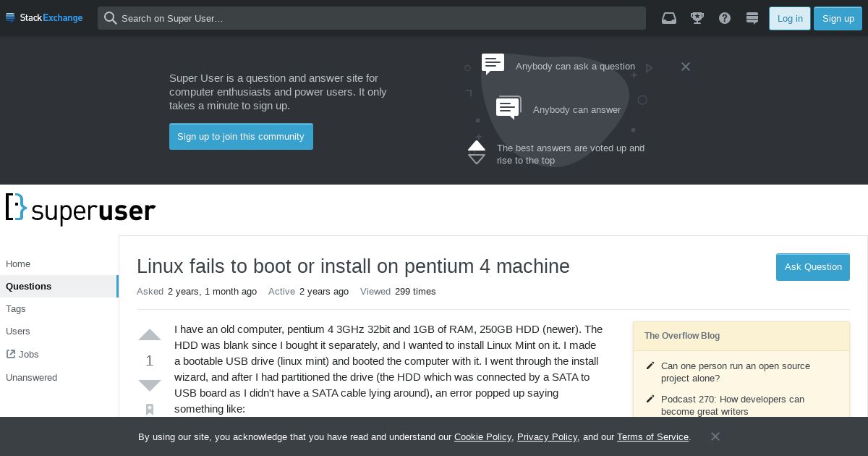Open the Terms of Service link
Viewport: 868px width, 456px height.
coord(652,437)
